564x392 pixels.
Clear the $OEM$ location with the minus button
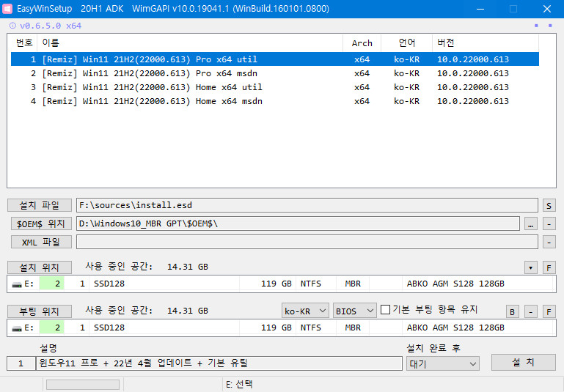(549, 224)
